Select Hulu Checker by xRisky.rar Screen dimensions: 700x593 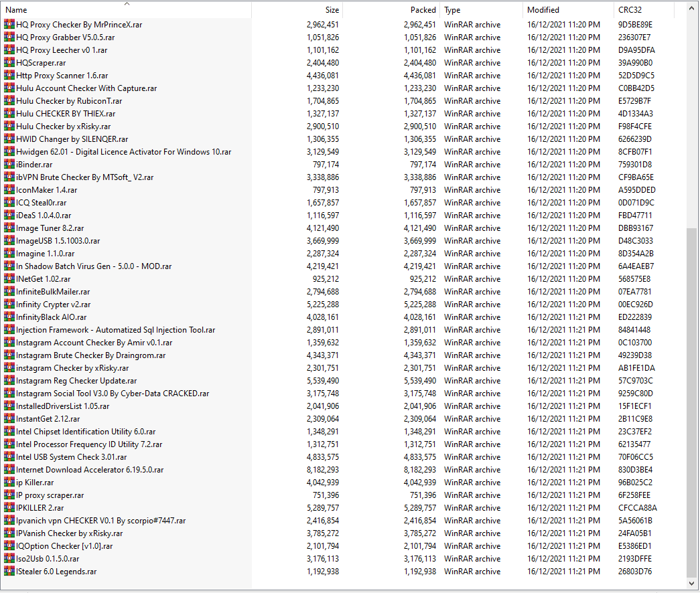tap(64, 126)
